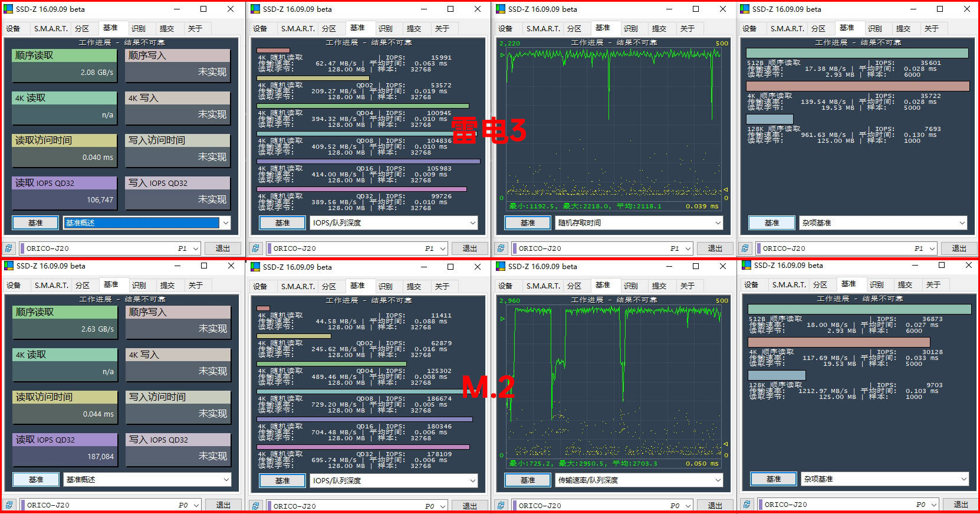
Task: Click refresh icon in P0 基准概述 window
Action: click(x=9, y=505)
